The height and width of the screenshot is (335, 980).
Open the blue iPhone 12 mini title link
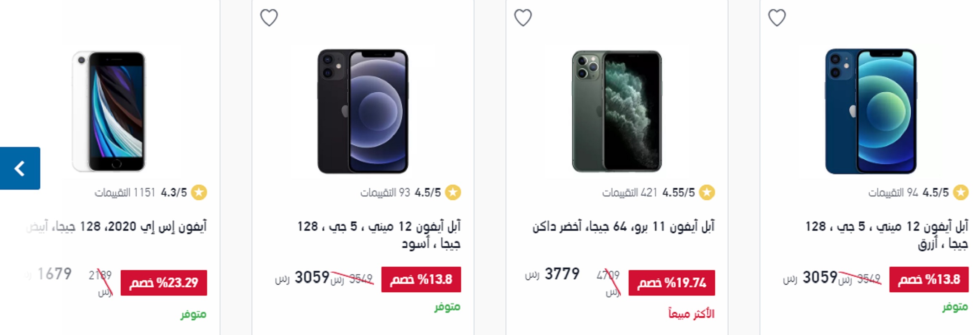click(887, 235)
